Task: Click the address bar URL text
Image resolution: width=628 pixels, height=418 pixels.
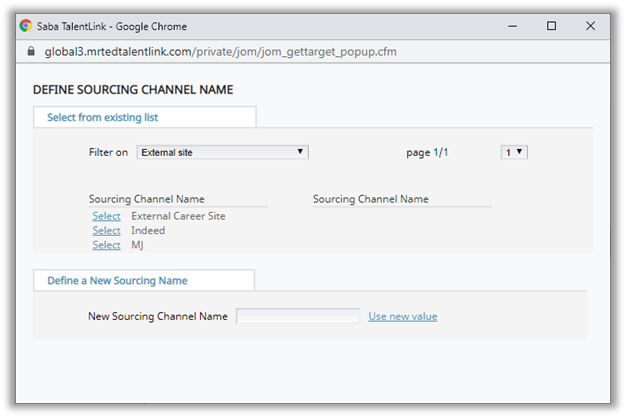Action: pos(220,52)
